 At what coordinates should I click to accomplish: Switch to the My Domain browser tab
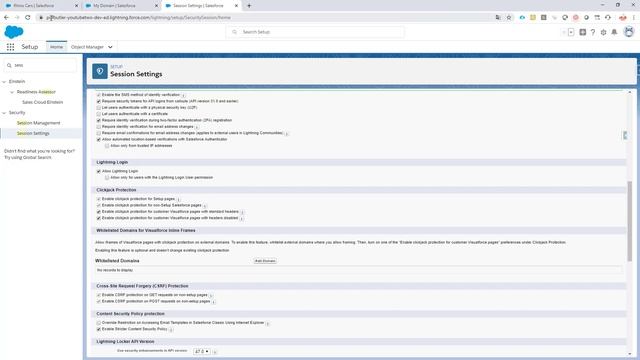coord(121,6)
